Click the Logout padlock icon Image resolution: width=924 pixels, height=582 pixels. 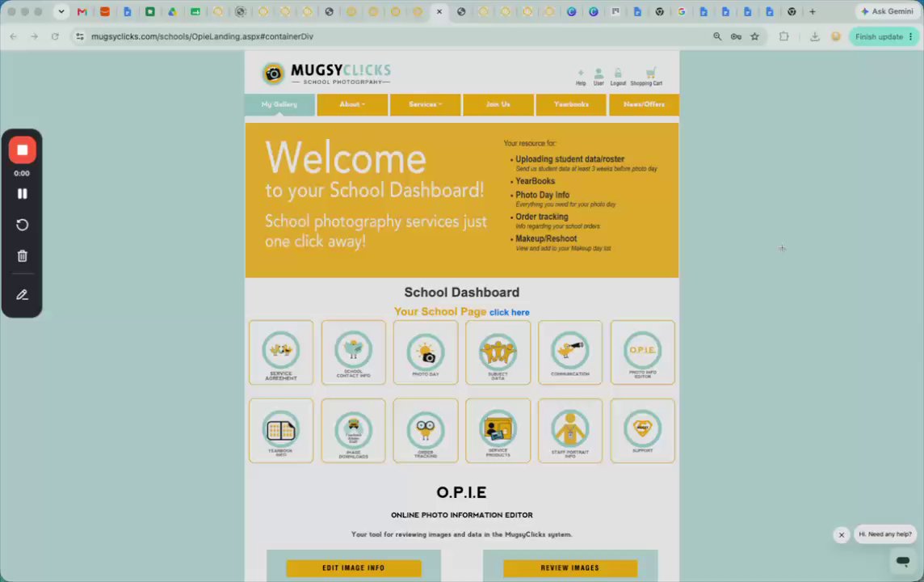click(618, 77)
